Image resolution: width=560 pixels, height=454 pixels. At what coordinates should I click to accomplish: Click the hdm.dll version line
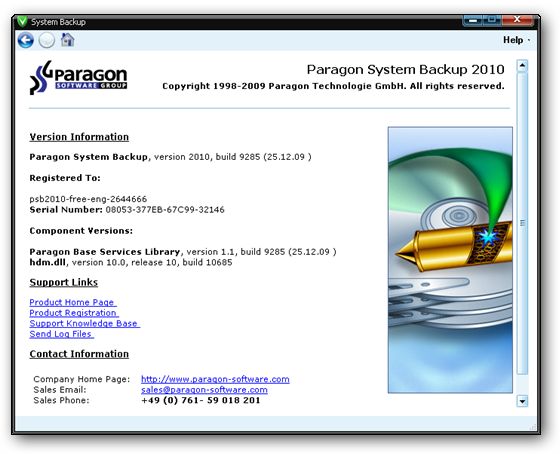tap(131, 263)
